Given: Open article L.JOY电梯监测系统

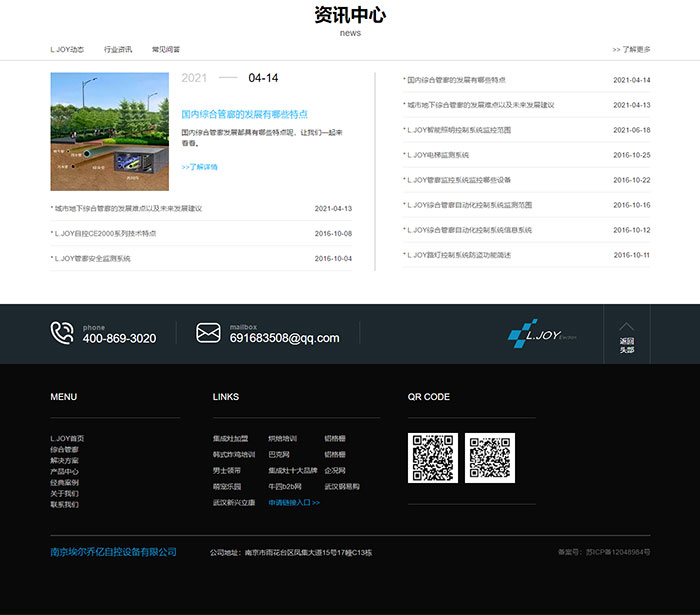Looking at the screenshot, I should [437, 155].
